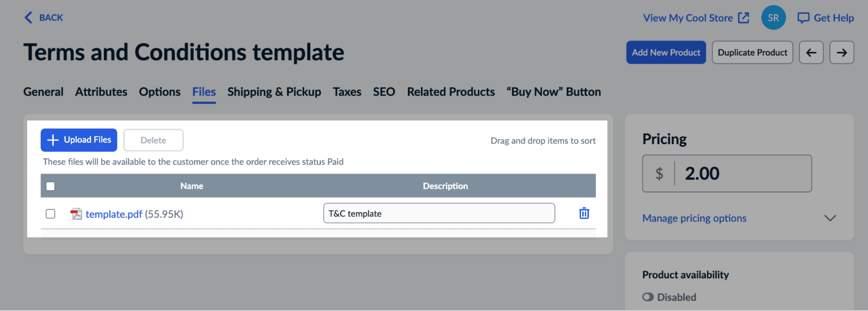Click the back chevron arrow icon
This screenshot has width=868, height=311.
click(28, 18)
